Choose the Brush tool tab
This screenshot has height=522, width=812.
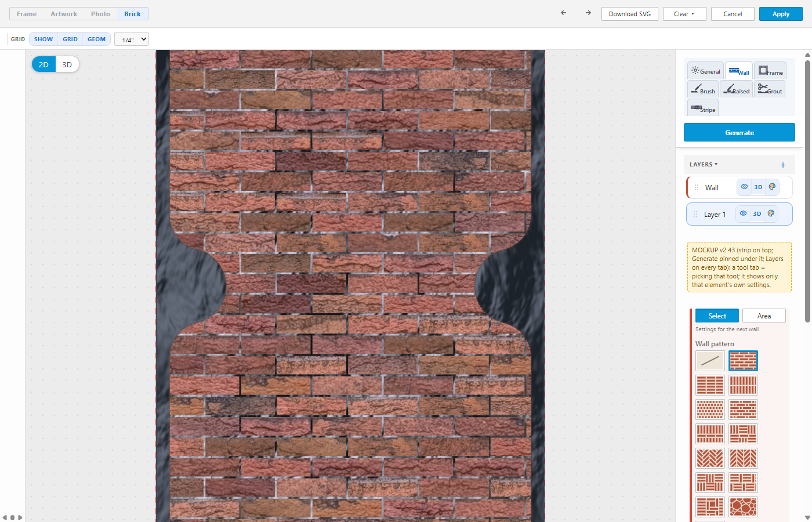(703, 89)
